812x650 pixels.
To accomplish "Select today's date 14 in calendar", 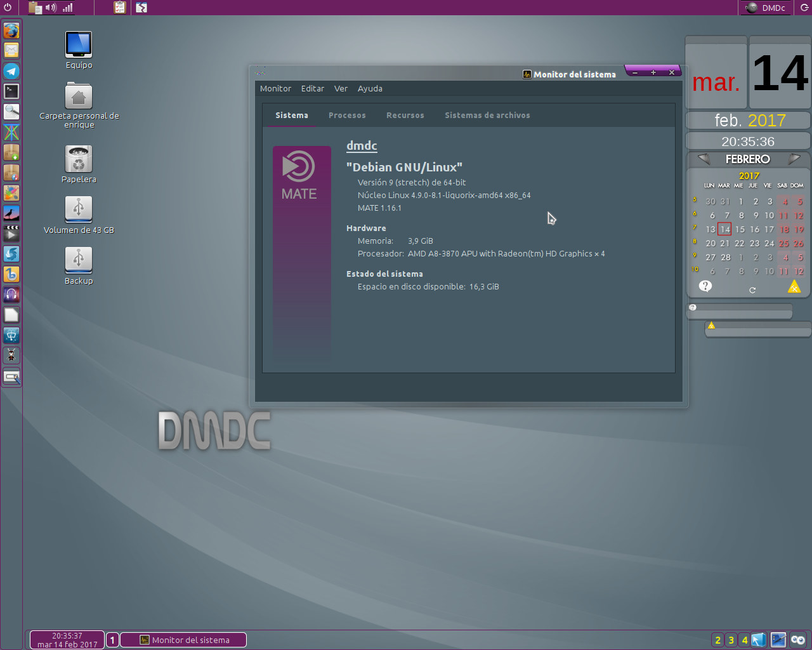I will 725,229.
